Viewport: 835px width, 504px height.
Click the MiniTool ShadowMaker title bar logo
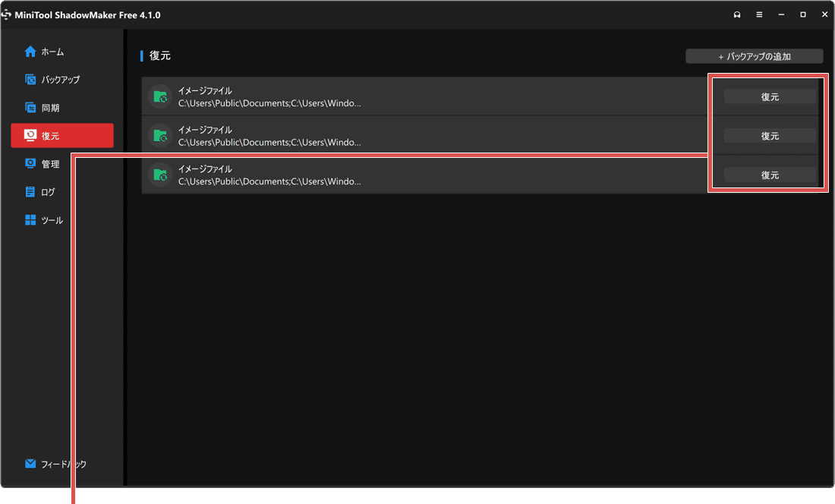[x=8, y=14]
